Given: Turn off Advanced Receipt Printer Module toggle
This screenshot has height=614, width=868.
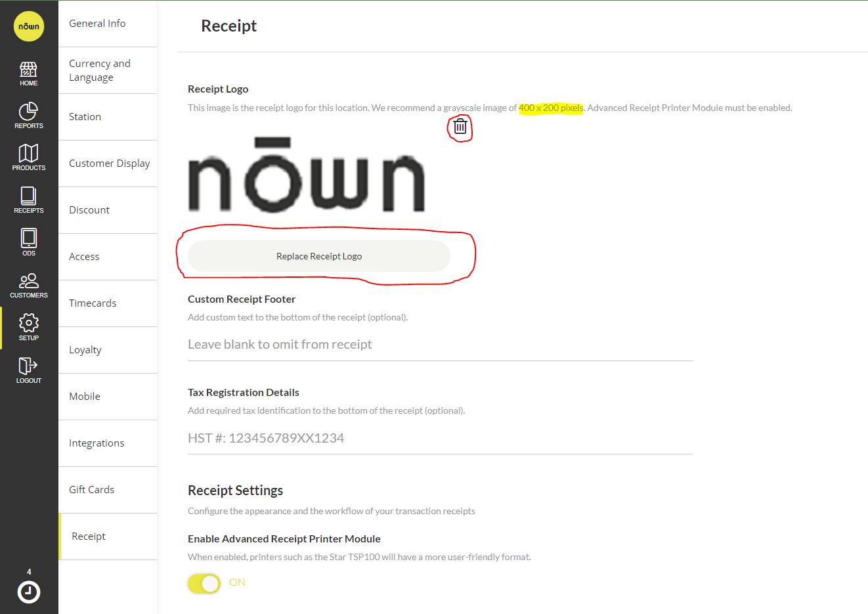Looking at the screenshot, I should [x=204, y=583].
